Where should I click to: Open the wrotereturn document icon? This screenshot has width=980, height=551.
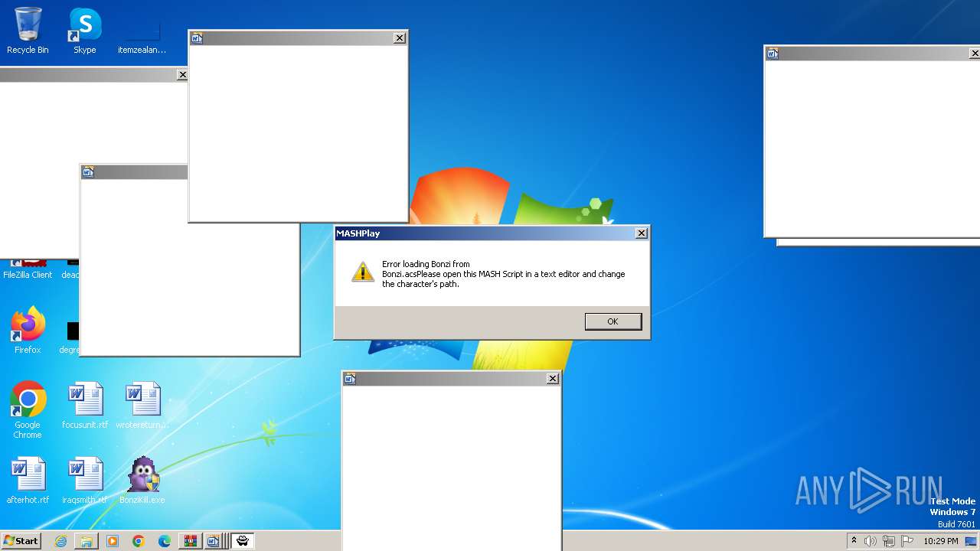142,406
